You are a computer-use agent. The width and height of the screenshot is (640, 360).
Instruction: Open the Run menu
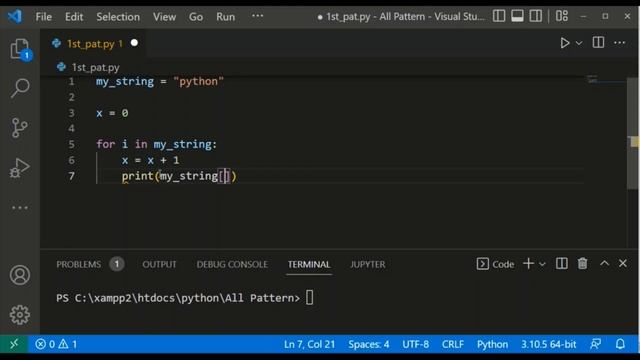[226, 17]
